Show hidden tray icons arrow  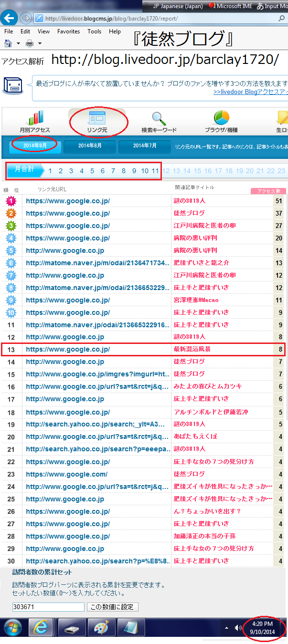coord(226,628)
